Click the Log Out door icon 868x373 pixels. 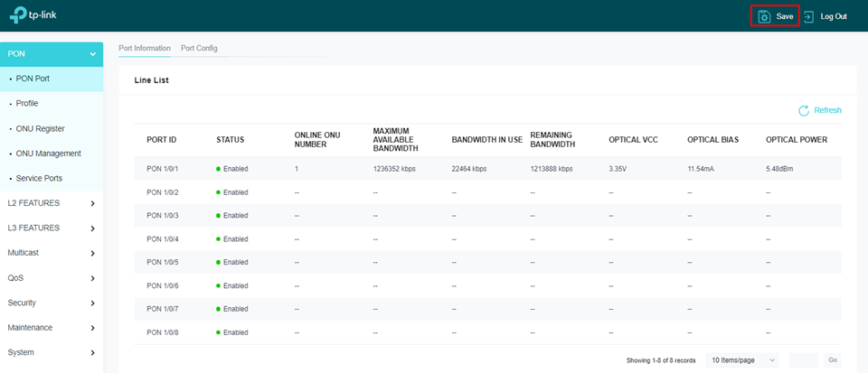808,16
